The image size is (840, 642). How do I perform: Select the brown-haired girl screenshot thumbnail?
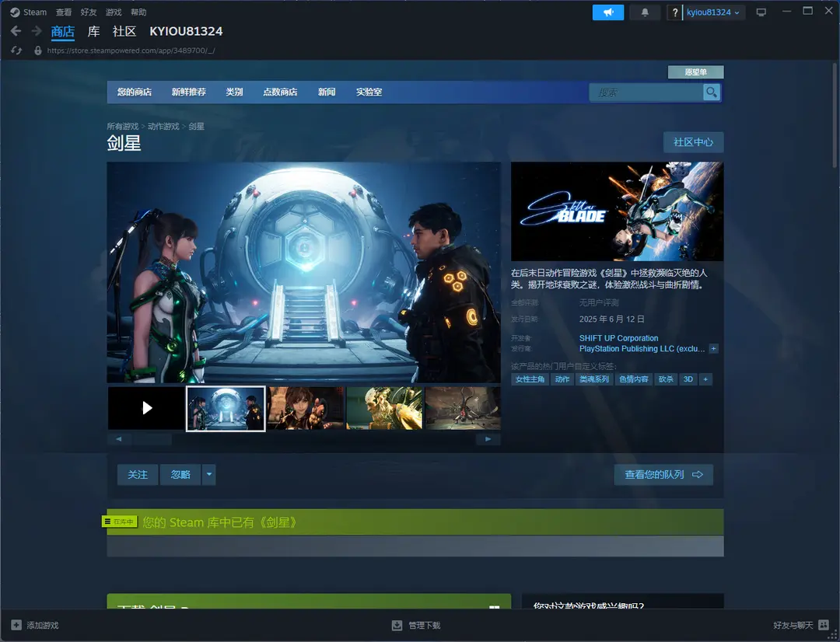(306, 408)
